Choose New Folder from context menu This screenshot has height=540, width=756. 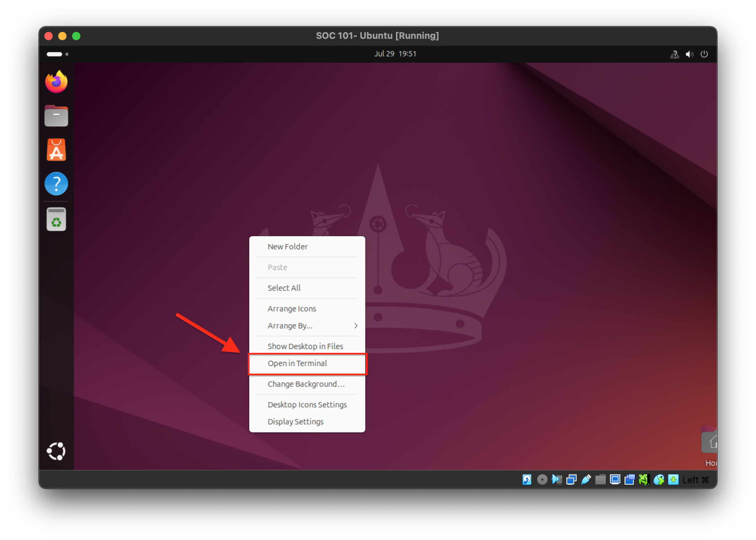click(x=307, y=246)
